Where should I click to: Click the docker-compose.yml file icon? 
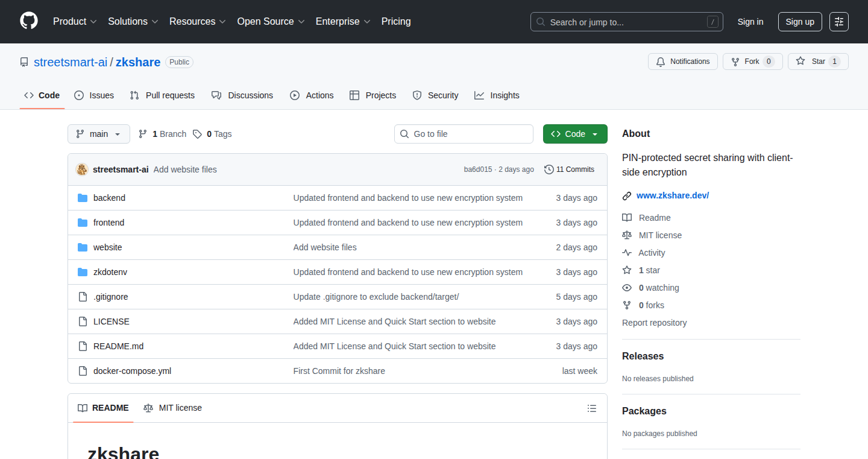click(x=83, y=371)
